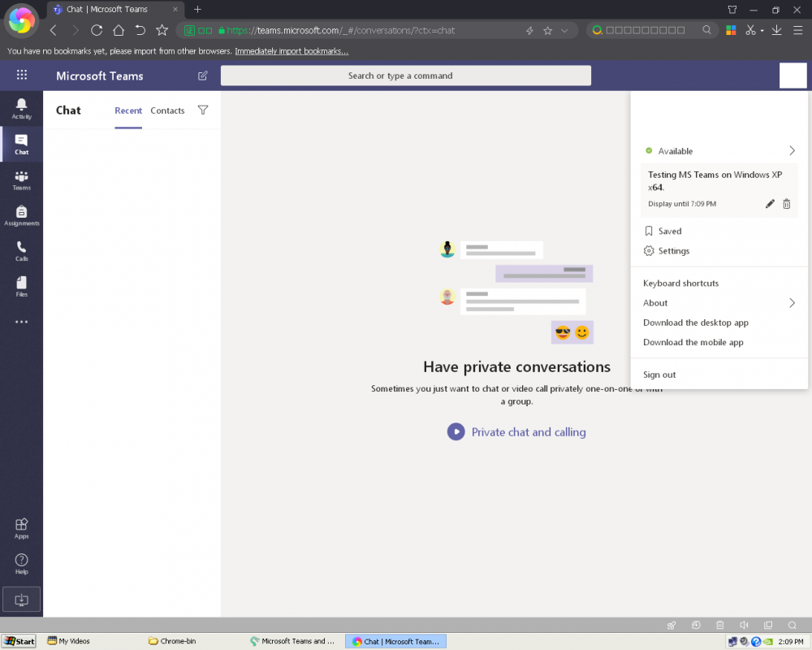The image size is (812, 650).
Task: Click the Search or type a command box
Action: pyautogui.click(x=406, y=76)
